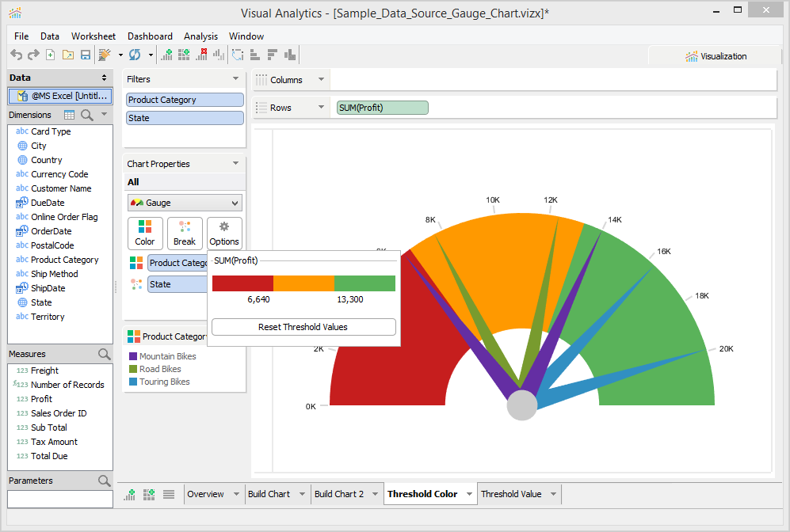Select the SUM(Profit) pill in Rows
790x532 pixels.
click(382, 108)
